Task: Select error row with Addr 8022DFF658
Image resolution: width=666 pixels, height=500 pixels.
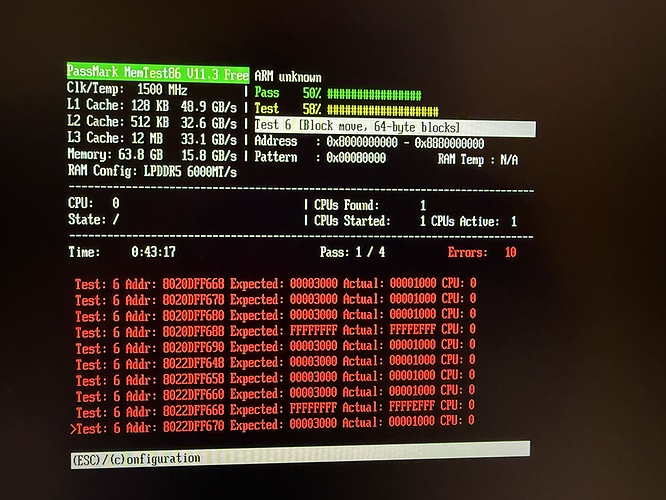Action: point(275,378)
